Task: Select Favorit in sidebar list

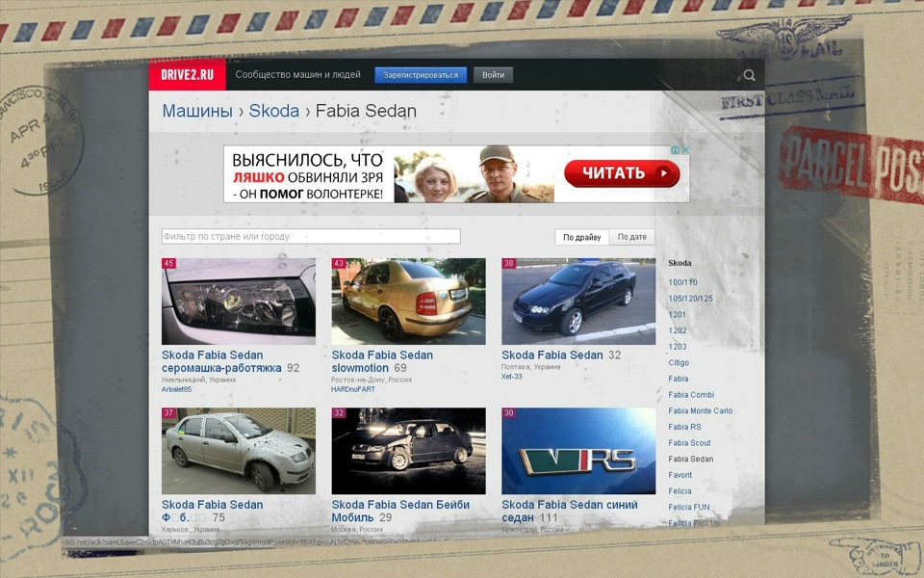Action: [x=680, y=475]
